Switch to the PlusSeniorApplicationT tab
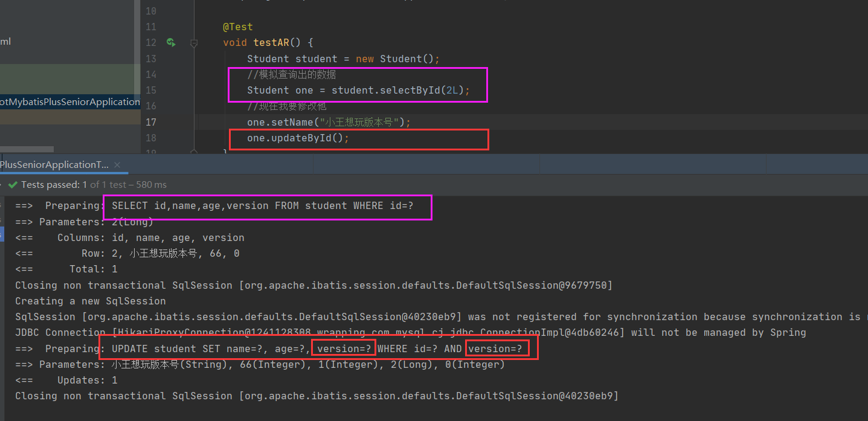 (x=54, y=164)
